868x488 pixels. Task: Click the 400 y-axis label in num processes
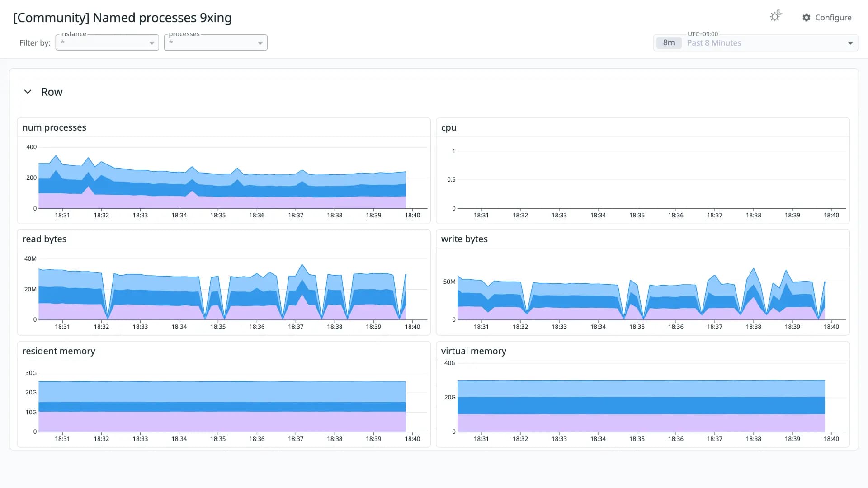point(31,147)
